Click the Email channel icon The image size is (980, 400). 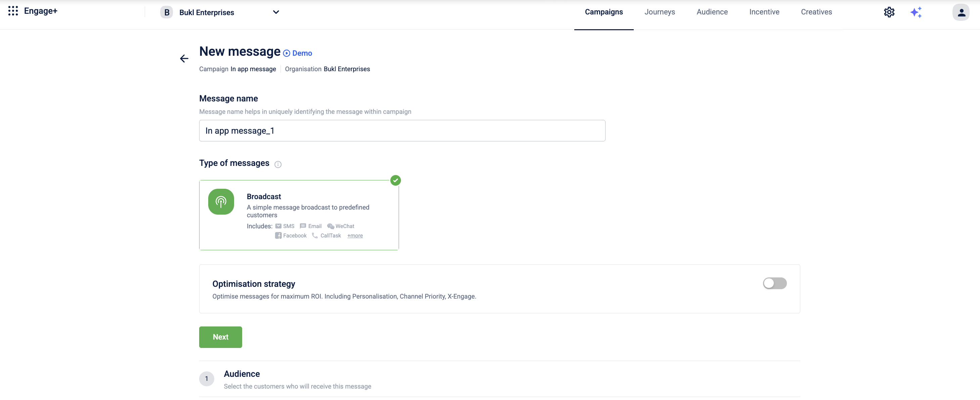303,226
